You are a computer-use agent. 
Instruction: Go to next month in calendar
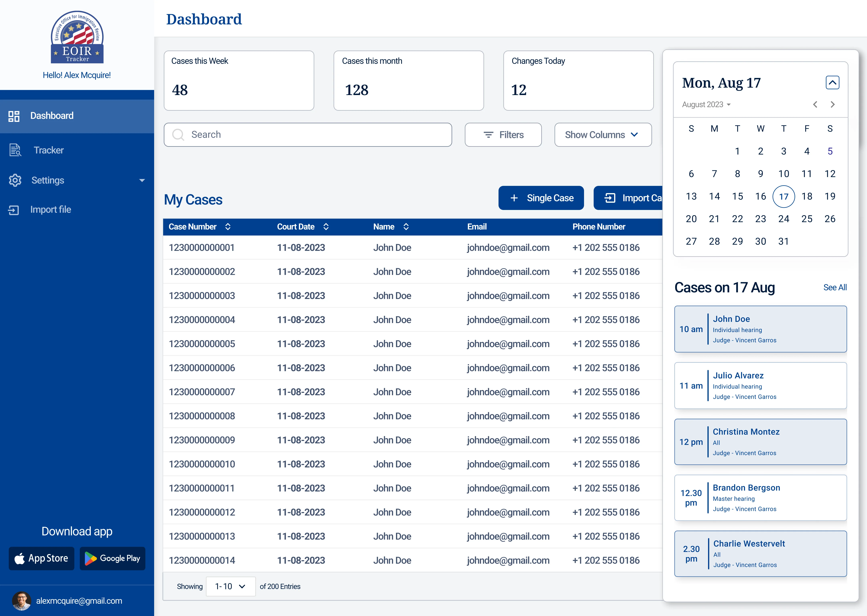point(832,104)
